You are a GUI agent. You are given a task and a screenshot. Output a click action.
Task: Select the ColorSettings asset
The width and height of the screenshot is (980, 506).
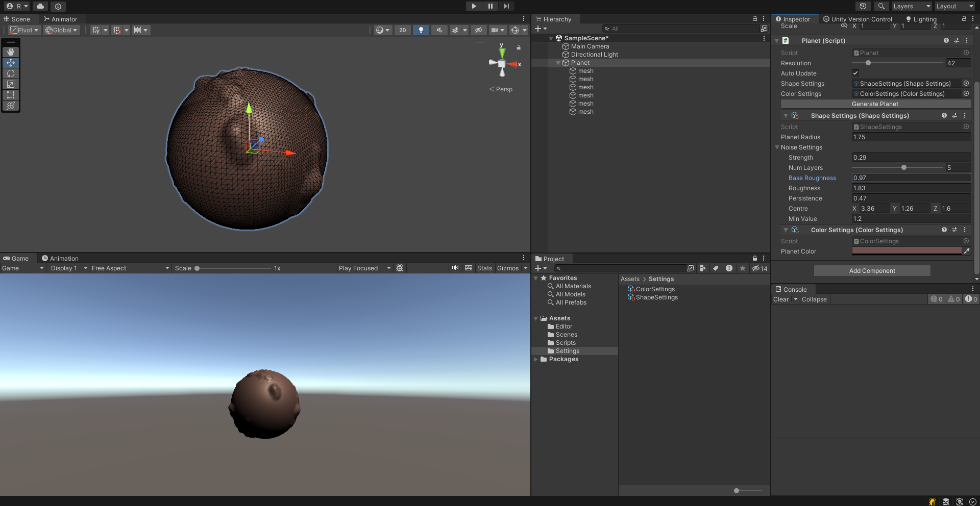651,289
